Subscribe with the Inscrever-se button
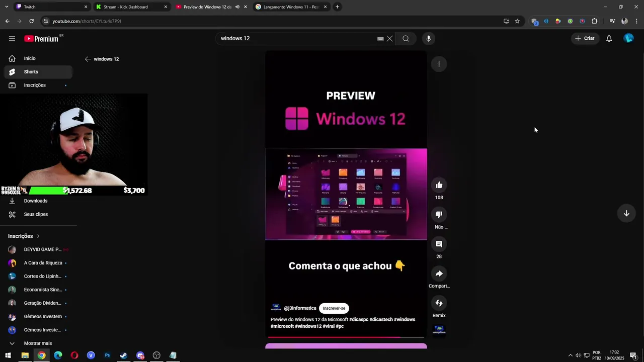Screen dimensions: 644x362 click(x=334, y=308)
